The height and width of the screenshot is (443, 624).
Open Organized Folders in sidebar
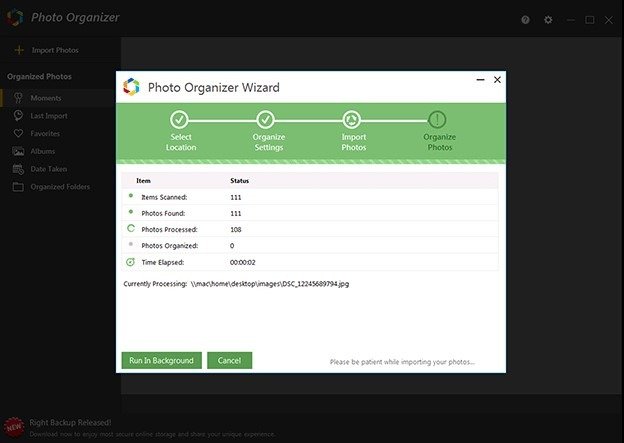coord(60,187)
